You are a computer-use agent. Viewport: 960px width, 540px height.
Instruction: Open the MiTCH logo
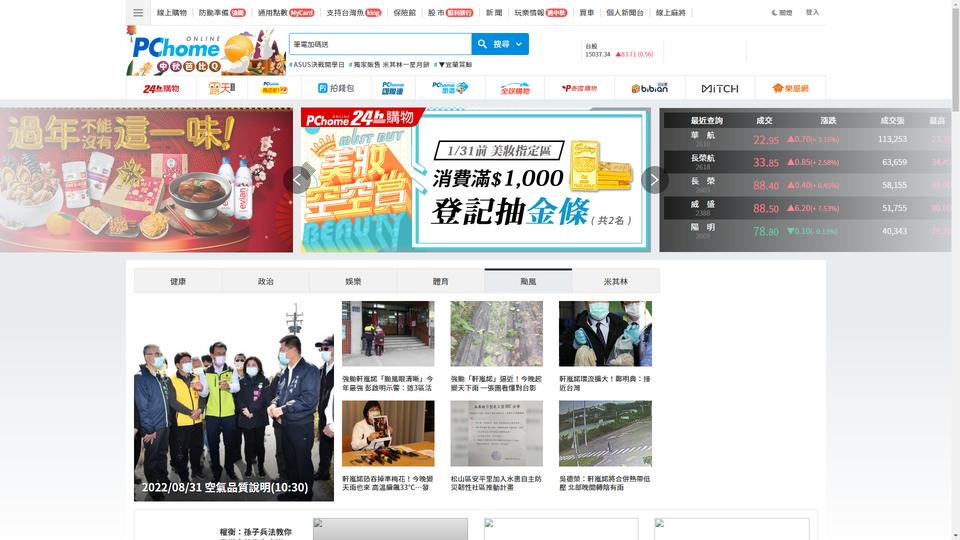720,89
